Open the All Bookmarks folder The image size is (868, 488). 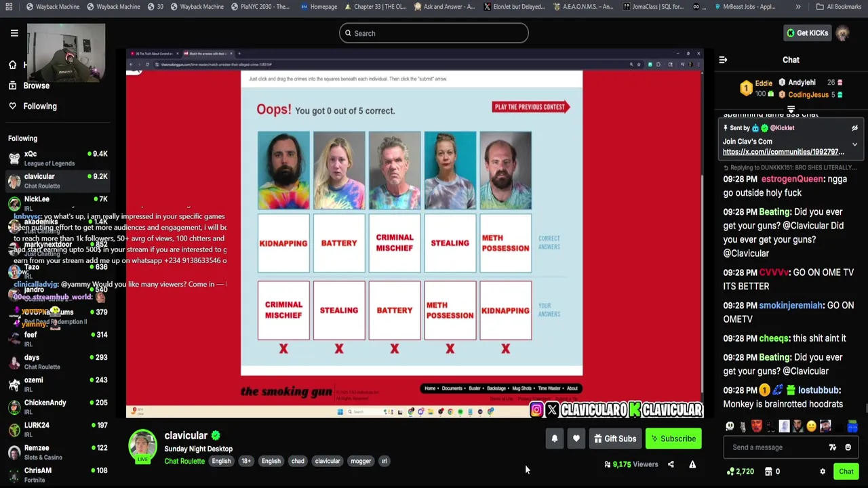point(838,6)
